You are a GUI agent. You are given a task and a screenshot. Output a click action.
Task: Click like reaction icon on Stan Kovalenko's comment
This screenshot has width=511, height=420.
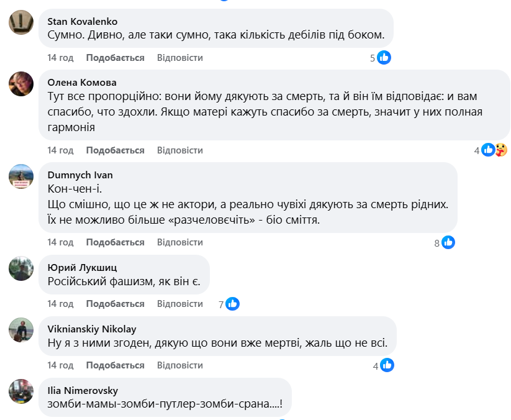pyautogui.click(x=384, y=58)
